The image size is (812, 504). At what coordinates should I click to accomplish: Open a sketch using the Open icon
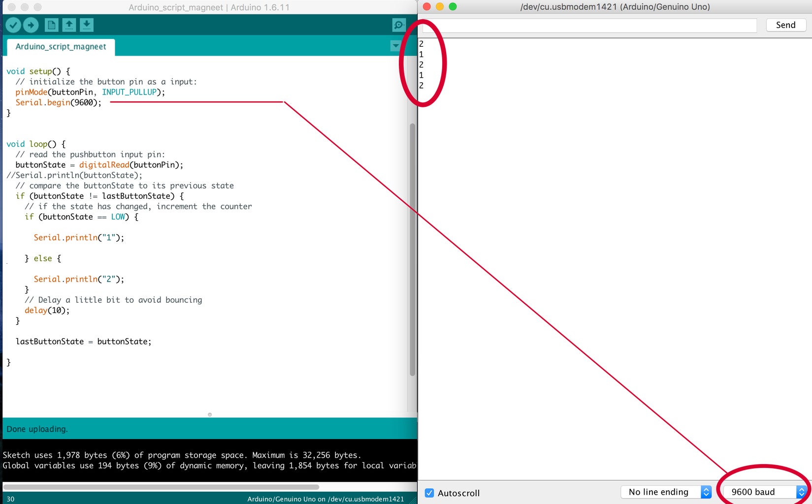(69, 25)
